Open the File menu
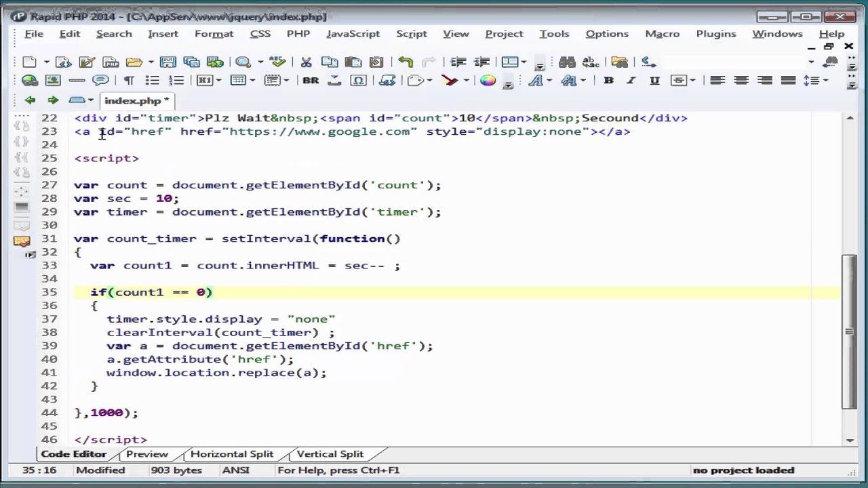The width and height of the screenshot is (868, 488). click(34, 34)
